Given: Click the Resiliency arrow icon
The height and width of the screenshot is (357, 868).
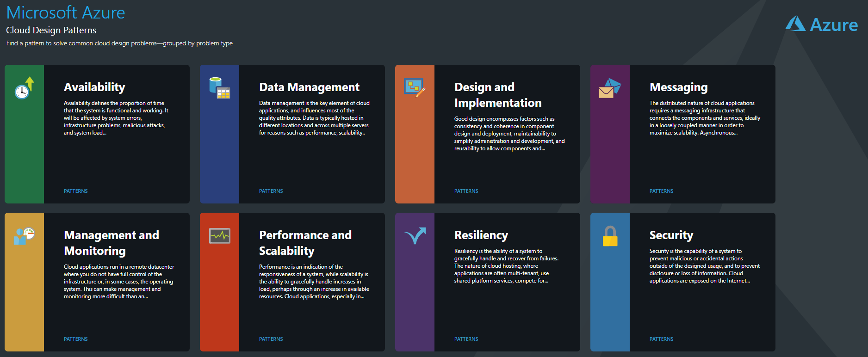Looking at the screenshot, I should (x=415, y=235).
